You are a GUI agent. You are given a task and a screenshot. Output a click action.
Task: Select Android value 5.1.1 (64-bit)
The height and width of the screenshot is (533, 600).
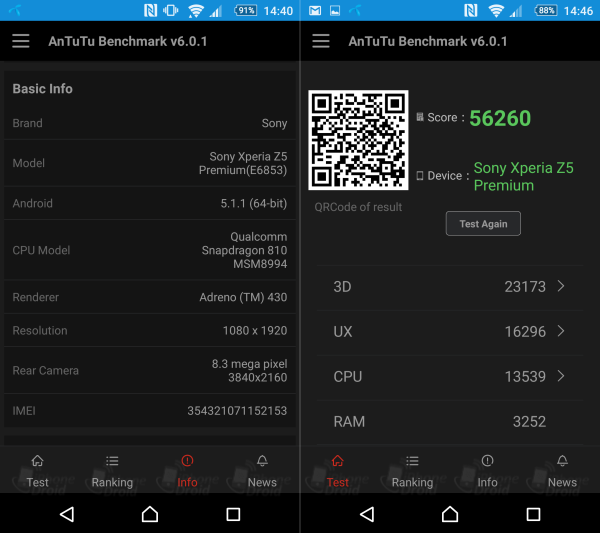coord(254,203)
